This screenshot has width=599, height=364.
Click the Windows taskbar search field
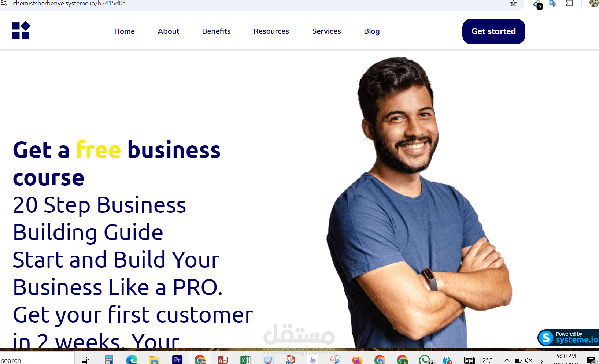pos(37,360)
